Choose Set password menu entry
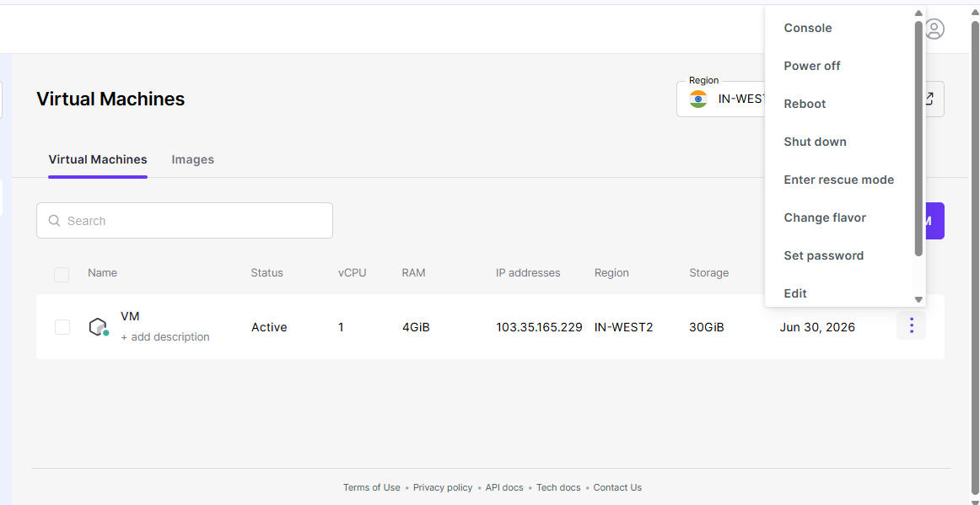The height and width of the screenshot is (505, 980). [x=824, y=255]
